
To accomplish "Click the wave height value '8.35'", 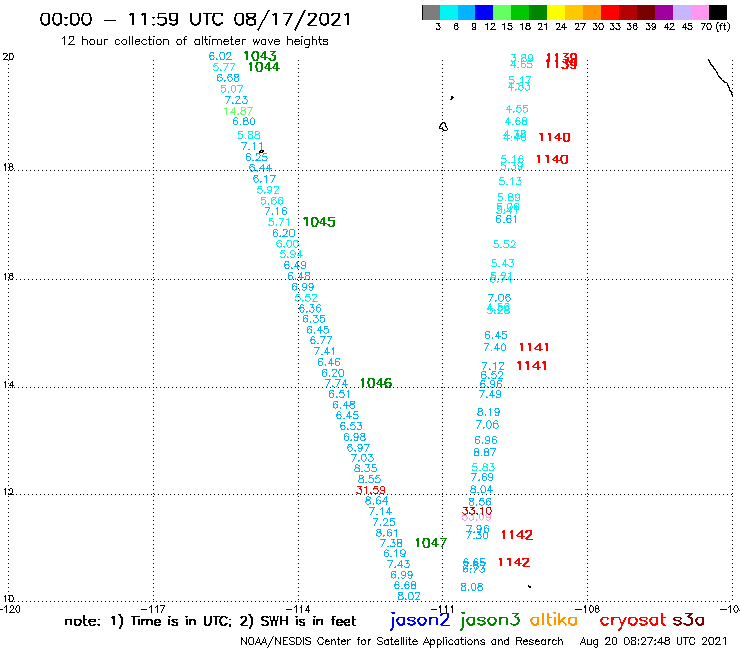I will (366, 468).
